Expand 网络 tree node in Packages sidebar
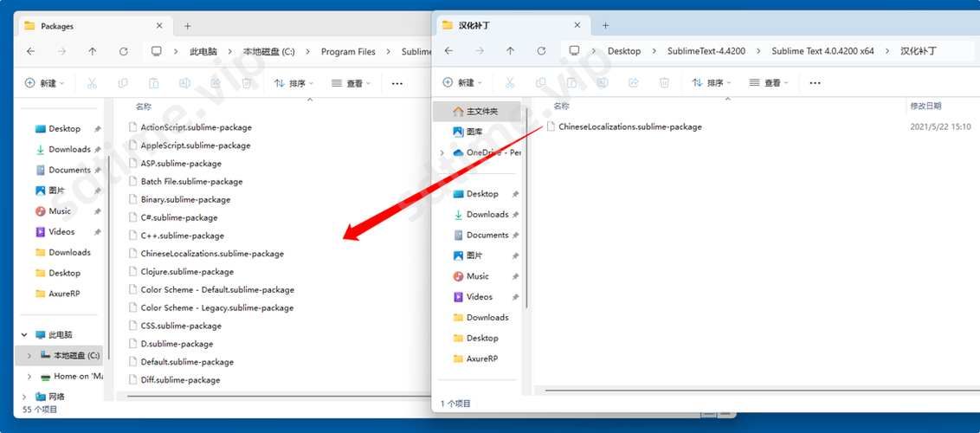 pyautogui.click(x=25, y=397)
